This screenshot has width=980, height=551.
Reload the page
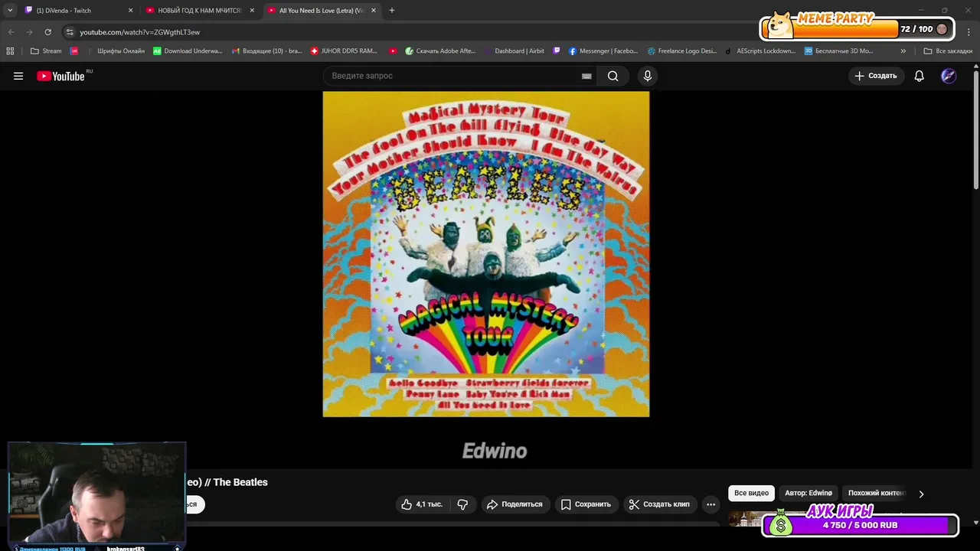47,32
